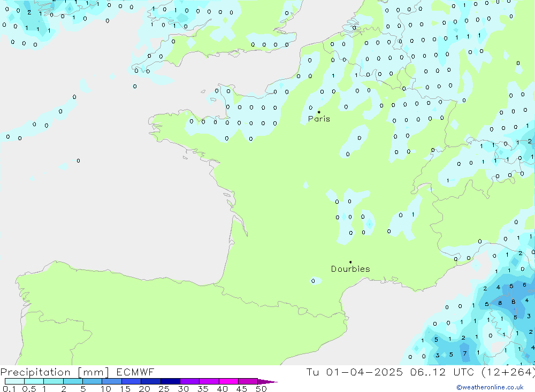Click the legend value label 0.1
535x392 pixels.
(x=9, y=389)
